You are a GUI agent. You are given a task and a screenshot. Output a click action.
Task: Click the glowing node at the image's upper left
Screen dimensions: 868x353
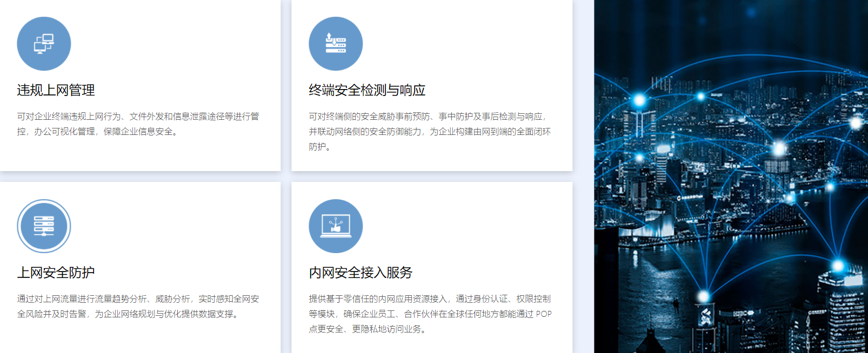click(x=639, y=100)
